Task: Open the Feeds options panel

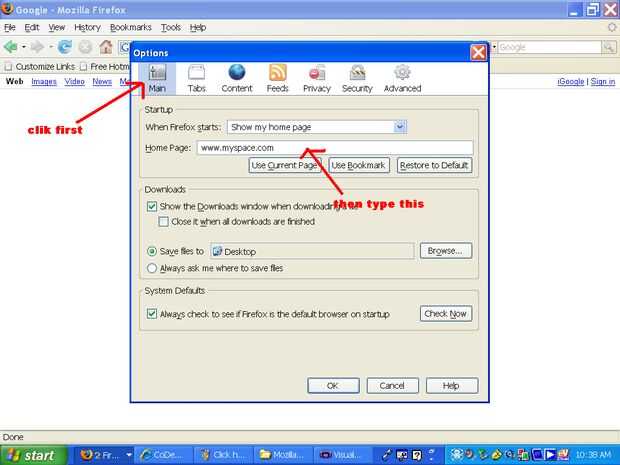Action: click(278, 79)
